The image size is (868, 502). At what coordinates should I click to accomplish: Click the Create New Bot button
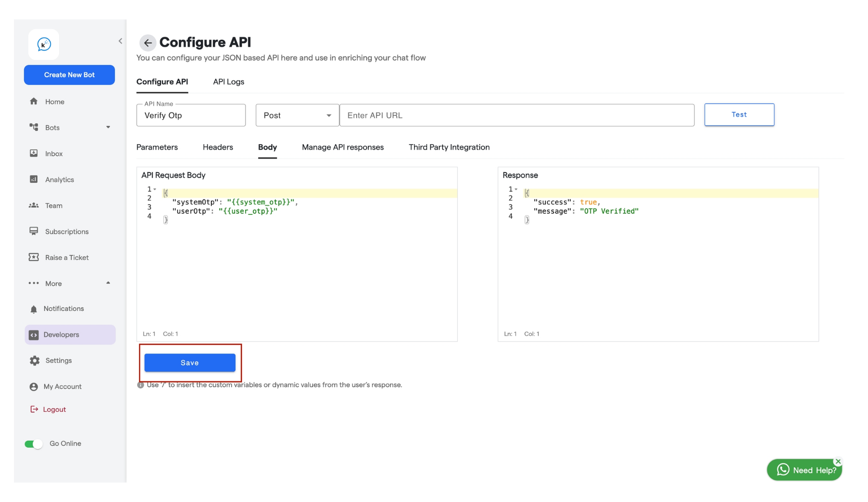69,75
